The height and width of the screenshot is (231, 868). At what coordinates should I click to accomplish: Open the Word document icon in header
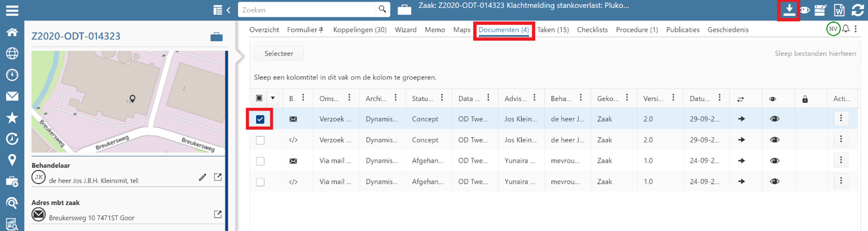839,10
